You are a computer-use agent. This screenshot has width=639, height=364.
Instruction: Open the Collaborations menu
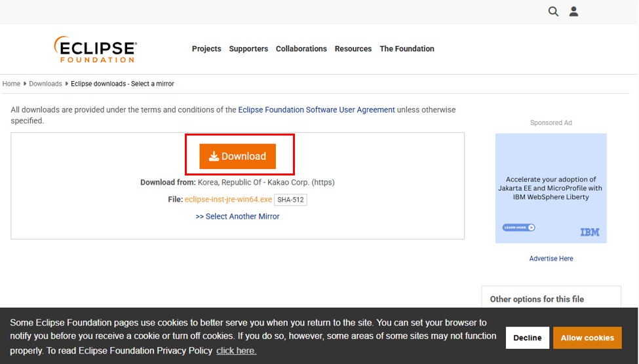(301, 49)
